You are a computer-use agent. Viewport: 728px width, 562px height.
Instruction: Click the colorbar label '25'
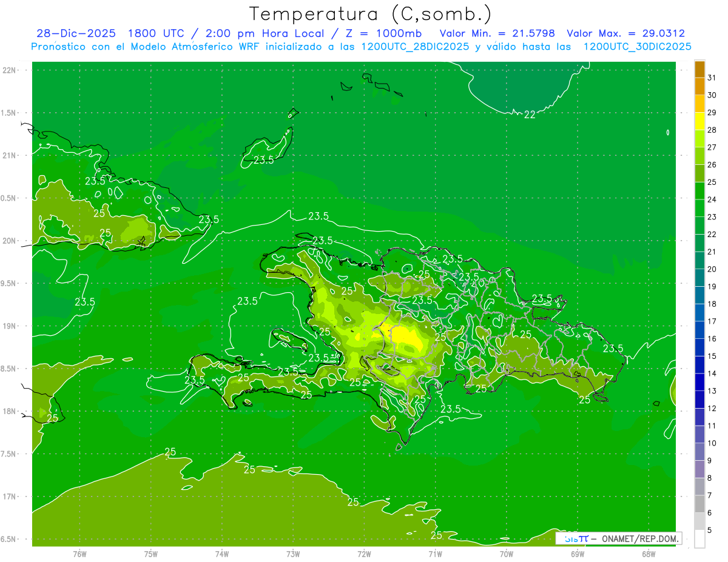click(712, 182)
